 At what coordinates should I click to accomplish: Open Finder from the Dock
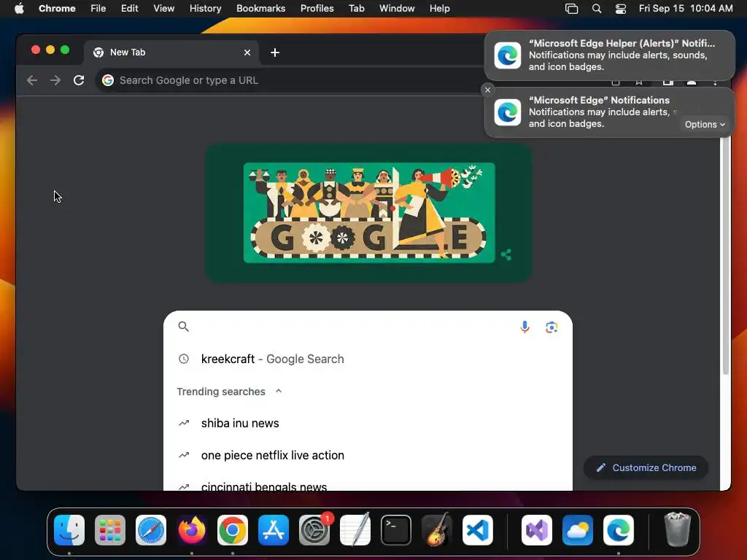pos(69,530)
